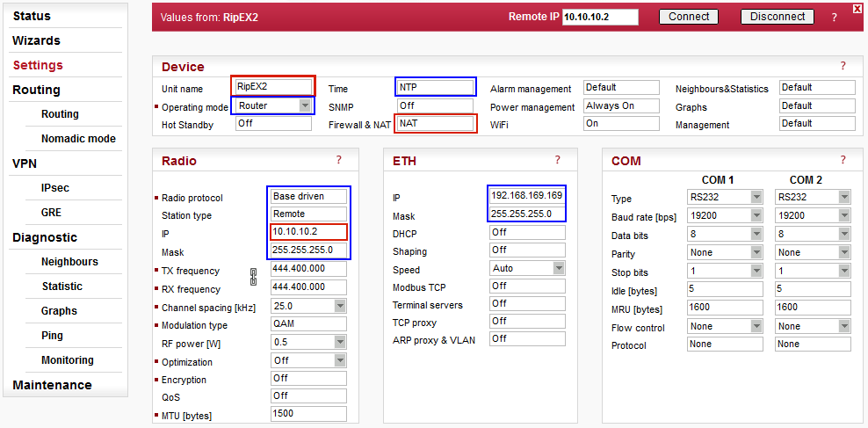
Task: Open the Optimization Off dropdown
Action: (x=309, y=361)
